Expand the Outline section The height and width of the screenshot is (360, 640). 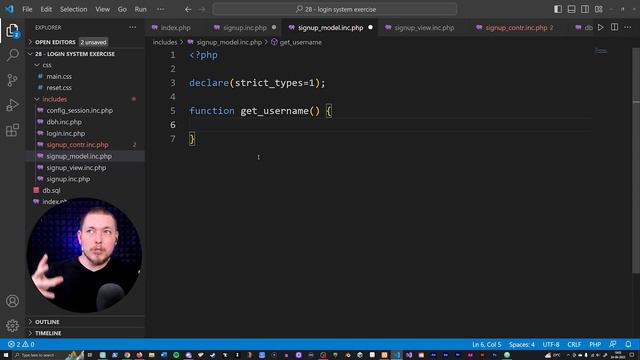(85, 322)
